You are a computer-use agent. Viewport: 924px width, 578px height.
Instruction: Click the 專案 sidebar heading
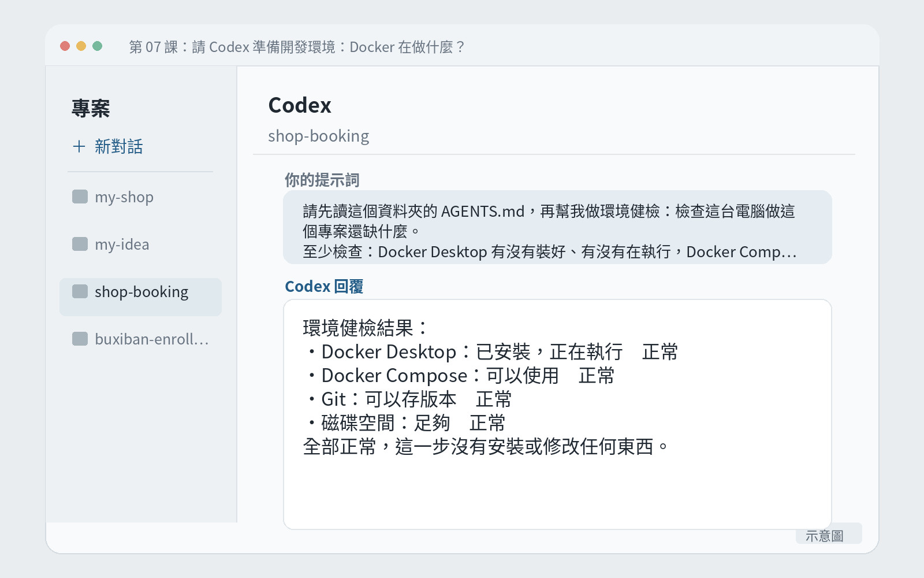pos(91,109)
